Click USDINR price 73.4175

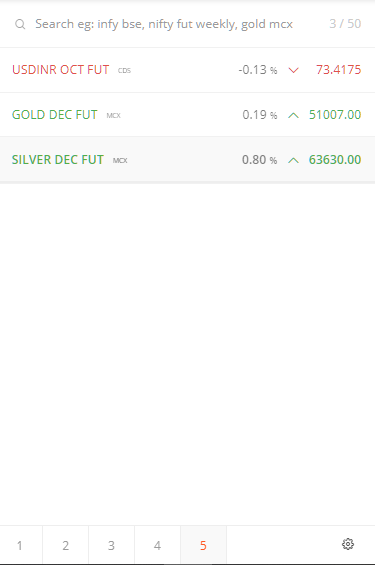[338, 70]
